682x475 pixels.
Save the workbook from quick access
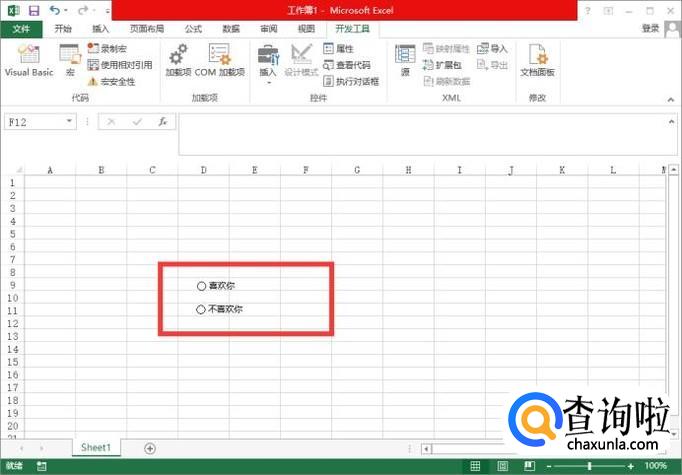33,10
